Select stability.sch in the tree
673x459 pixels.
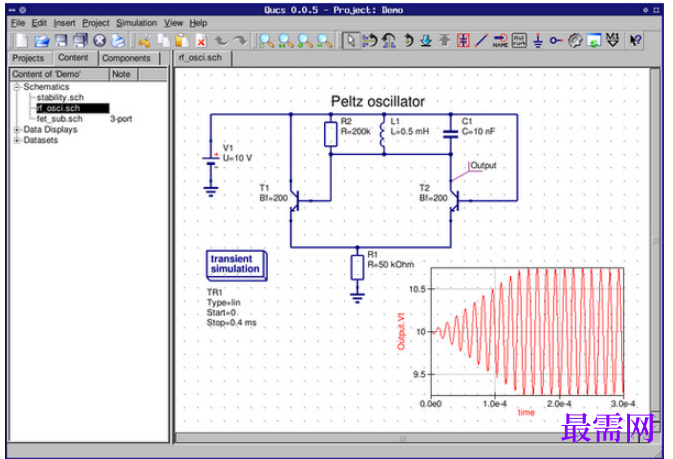pos(60,97)
